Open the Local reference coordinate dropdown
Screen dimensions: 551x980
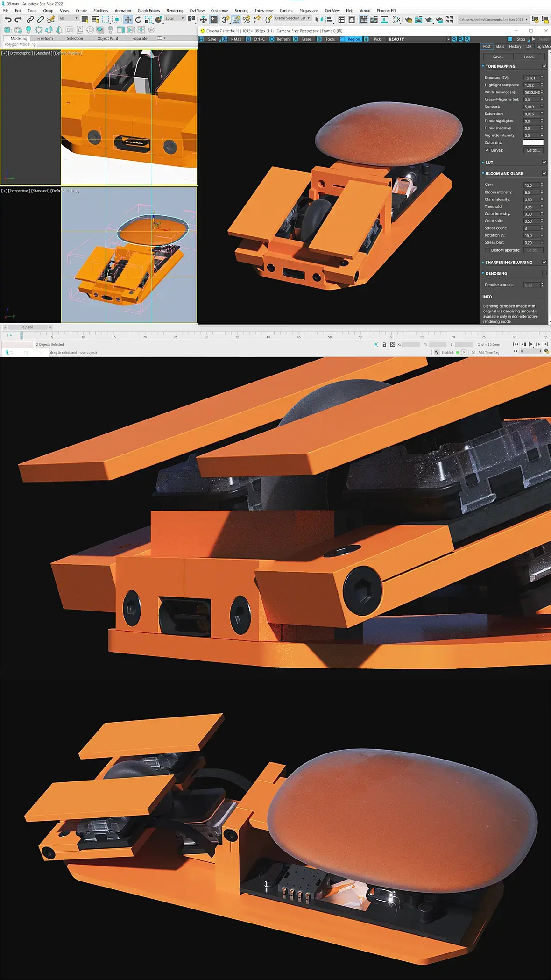coord(175,18)
